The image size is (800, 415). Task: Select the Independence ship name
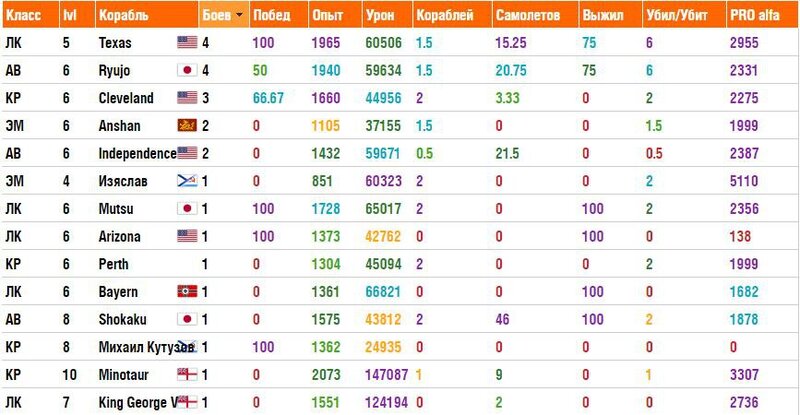137,153
